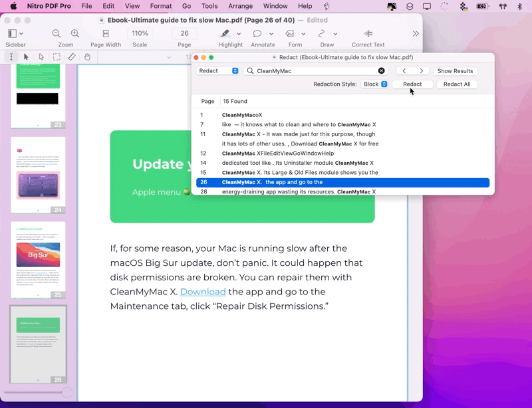Screen dimensions: 532x408
Task: Expand the Draw dropdown arrow
Action: click(335, 34)
